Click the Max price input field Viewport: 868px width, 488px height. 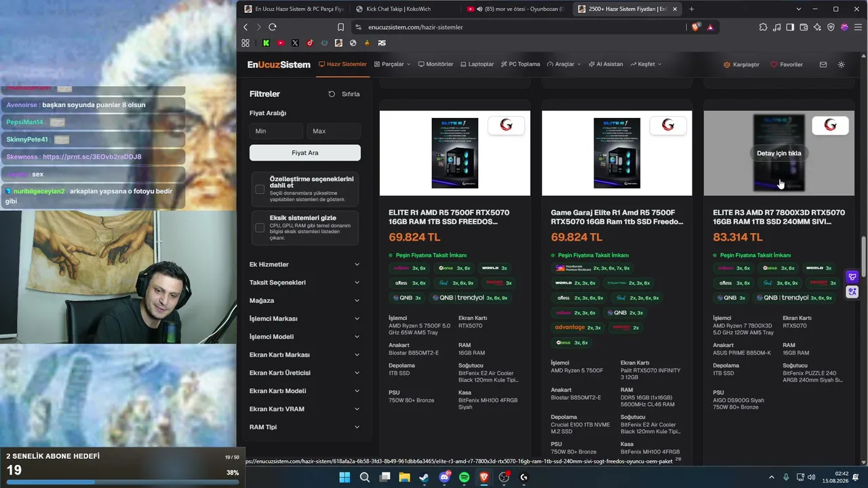[334, 131]
